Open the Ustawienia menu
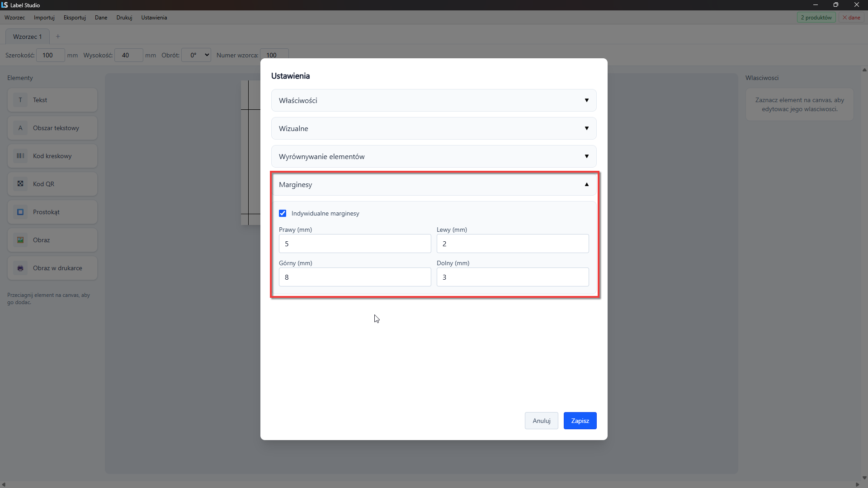 (154, 18)
